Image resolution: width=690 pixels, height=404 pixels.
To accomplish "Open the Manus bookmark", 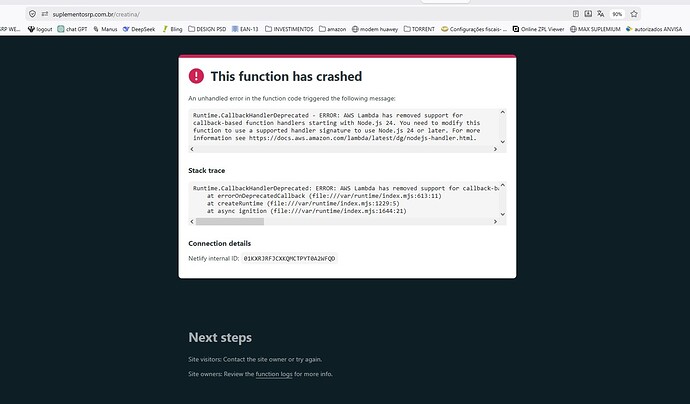I will pyautogui.click(x=105, y=29).
